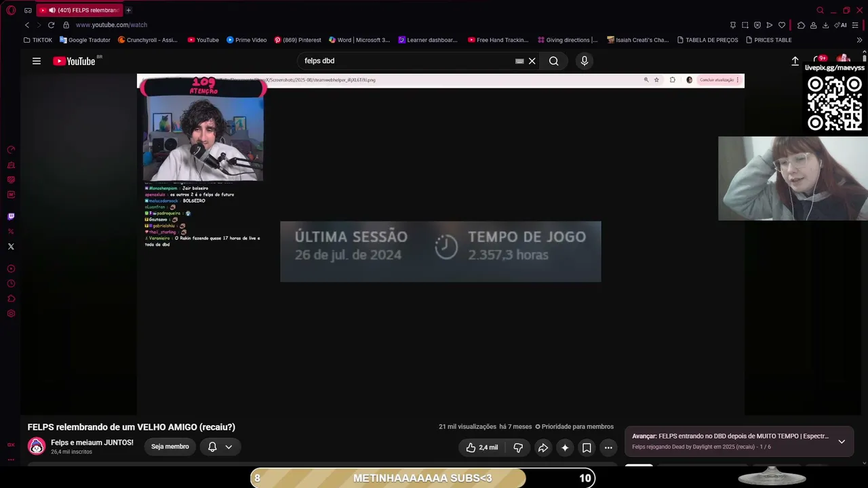This screenshot has width=868, height=488.
Task: Take a snapshot with the capture icon
Action: pos(745,25)
